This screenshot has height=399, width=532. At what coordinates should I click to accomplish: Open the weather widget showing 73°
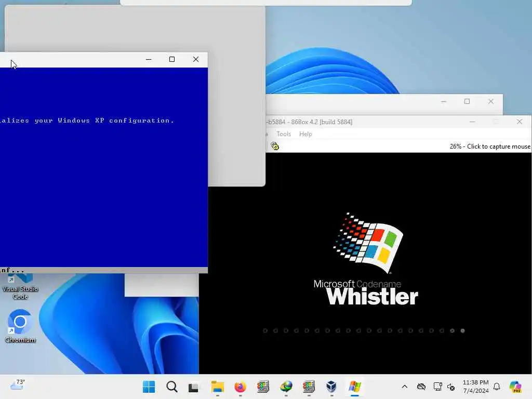point(17,385)
